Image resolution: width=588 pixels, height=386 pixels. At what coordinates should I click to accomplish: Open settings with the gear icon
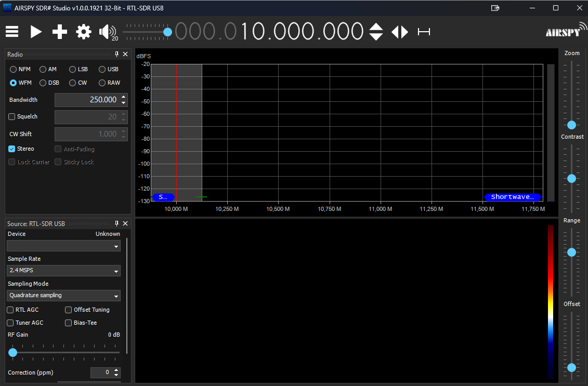(x=84, y=32)
